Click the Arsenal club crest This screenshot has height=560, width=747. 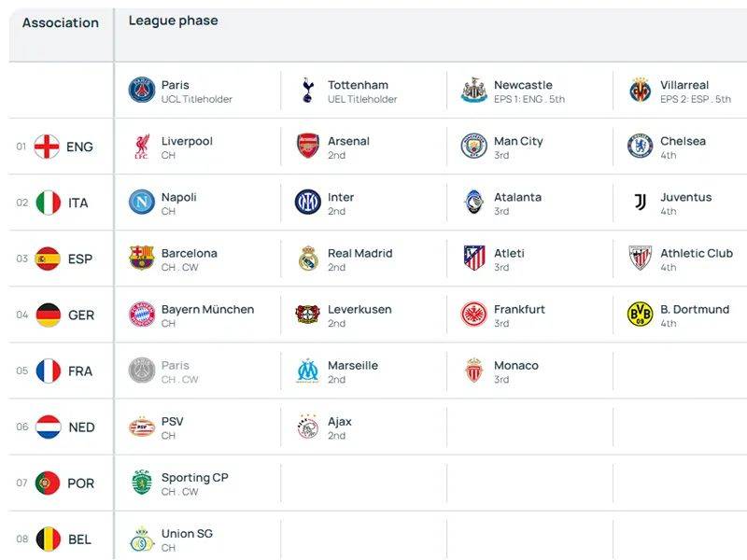(308, 147)
